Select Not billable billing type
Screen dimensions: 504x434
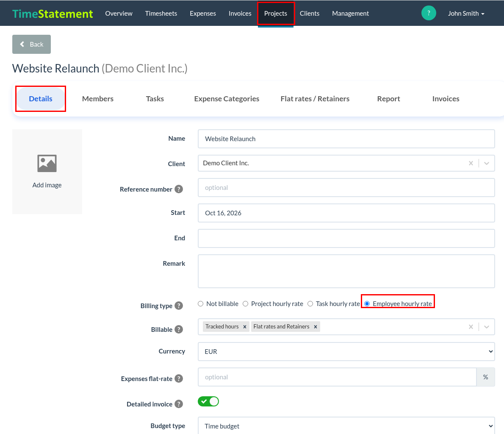tap(201, 304)
